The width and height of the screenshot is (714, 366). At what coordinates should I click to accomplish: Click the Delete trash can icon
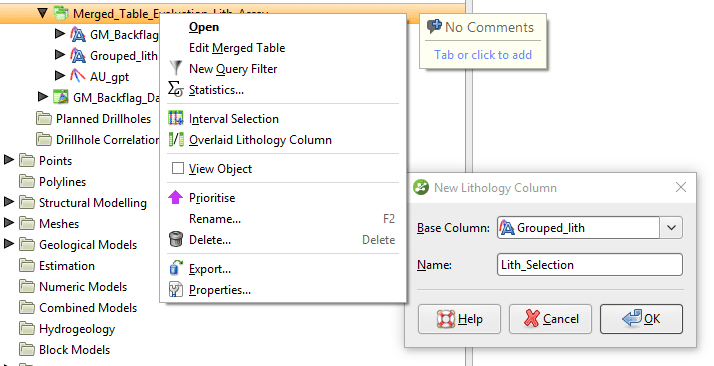[x=176, y=239]
